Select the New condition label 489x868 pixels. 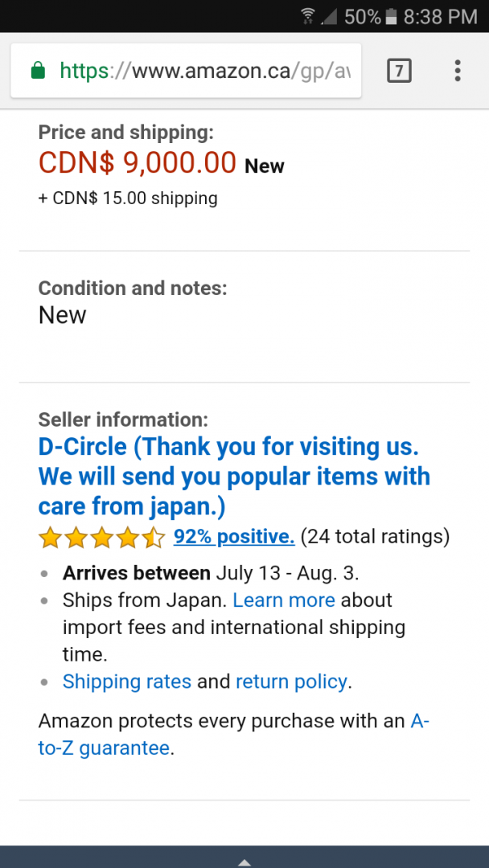pos(62,315)
